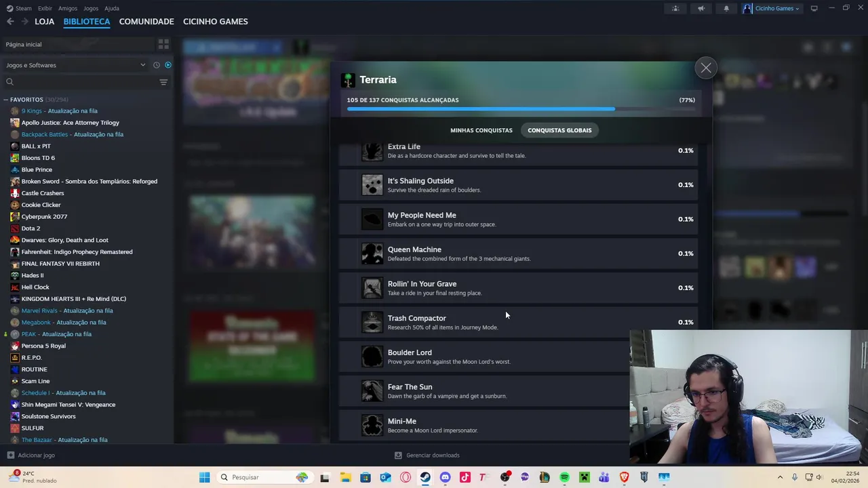This screenshot has width=868, height=488.
Task: Open the Ajuda menu
Action: pyautogui.click(x=112, y=8)
